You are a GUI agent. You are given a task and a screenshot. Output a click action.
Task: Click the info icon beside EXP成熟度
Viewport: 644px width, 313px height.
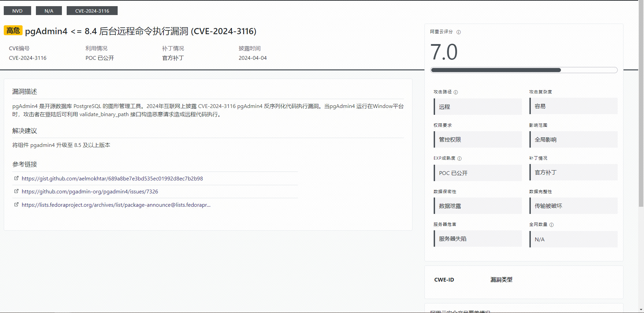[459, 159]
